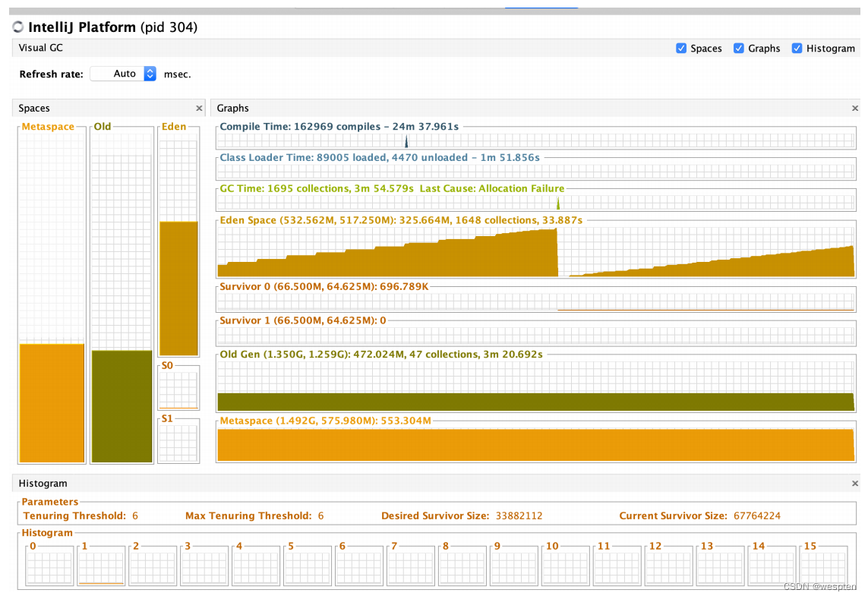Click the Tenuring Threshold value 6
This screenshot has width=868, height=599.
135,516
